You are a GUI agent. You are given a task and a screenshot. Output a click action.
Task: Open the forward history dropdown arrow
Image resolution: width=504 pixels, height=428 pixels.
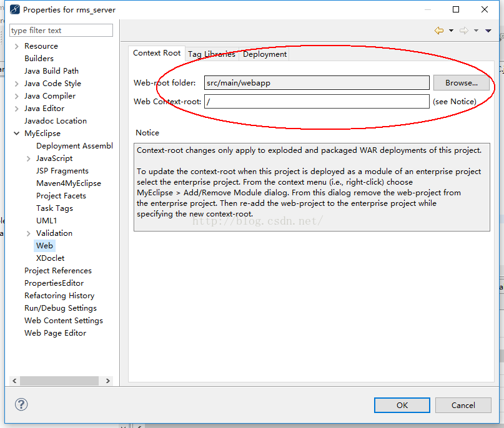click(x=476, y=31)
